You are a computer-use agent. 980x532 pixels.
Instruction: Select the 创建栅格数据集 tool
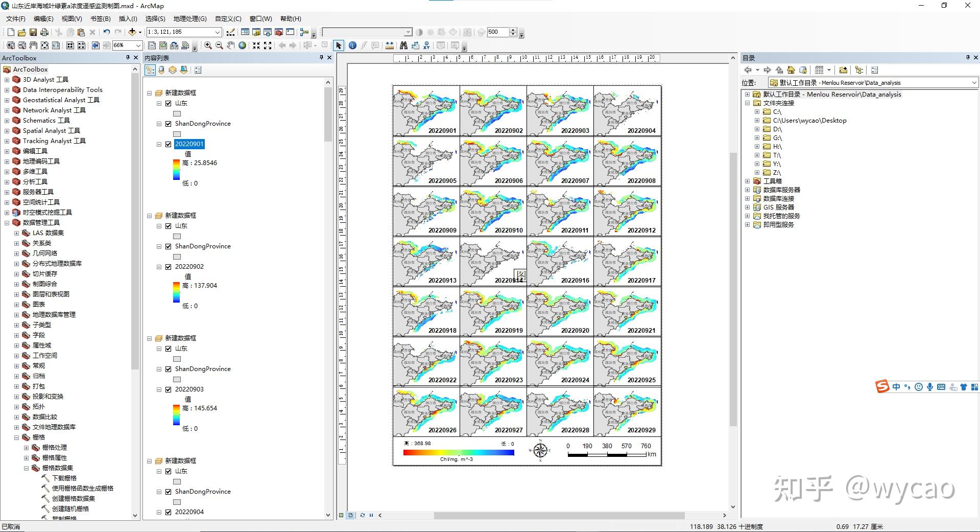[73, 498]
